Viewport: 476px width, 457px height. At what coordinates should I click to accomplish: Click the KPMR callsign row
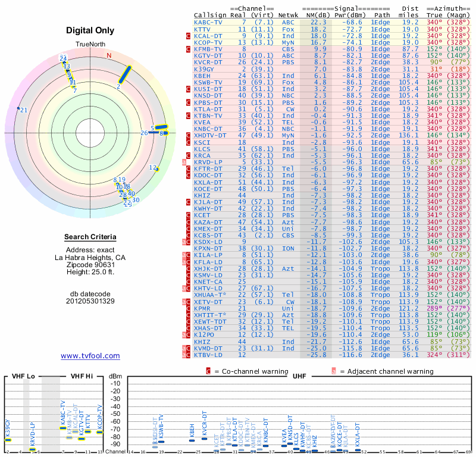coord(331,308)
